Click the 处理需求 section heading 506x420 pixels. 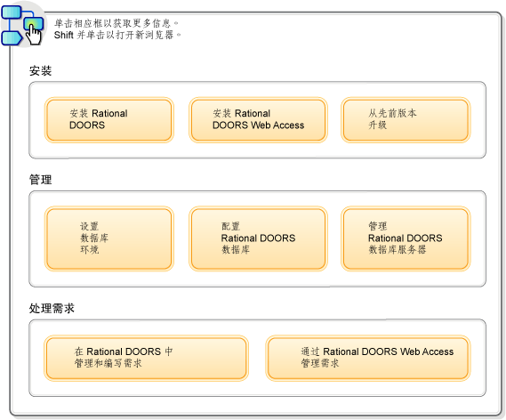(52, 308)
